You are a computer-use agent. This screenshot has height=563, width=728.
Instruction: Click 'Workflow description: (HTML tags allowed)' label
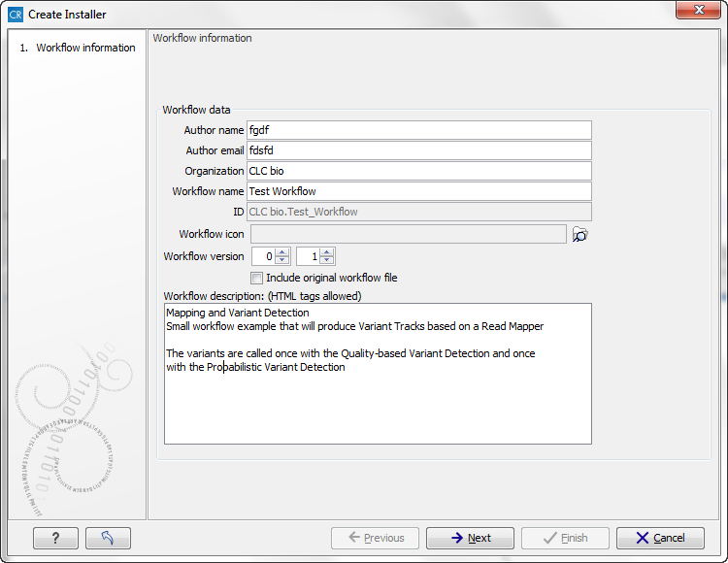262,296
